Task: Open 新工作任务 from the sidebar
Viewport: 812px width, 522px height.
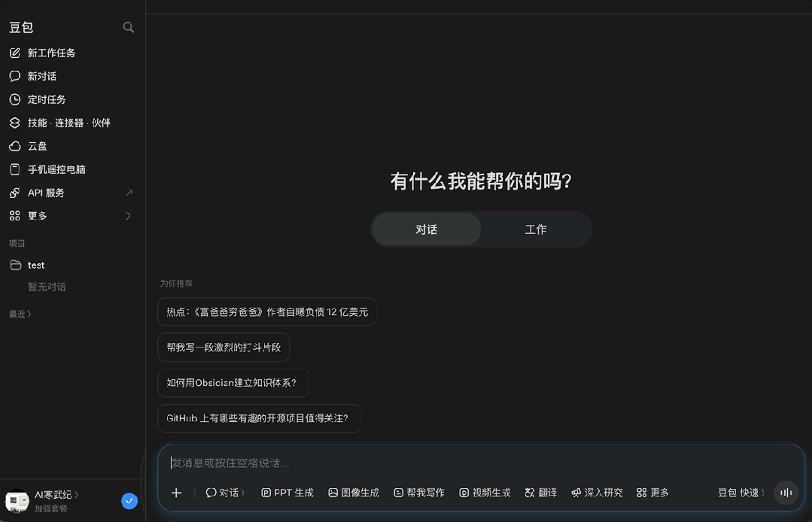Action: coord(43,53)
